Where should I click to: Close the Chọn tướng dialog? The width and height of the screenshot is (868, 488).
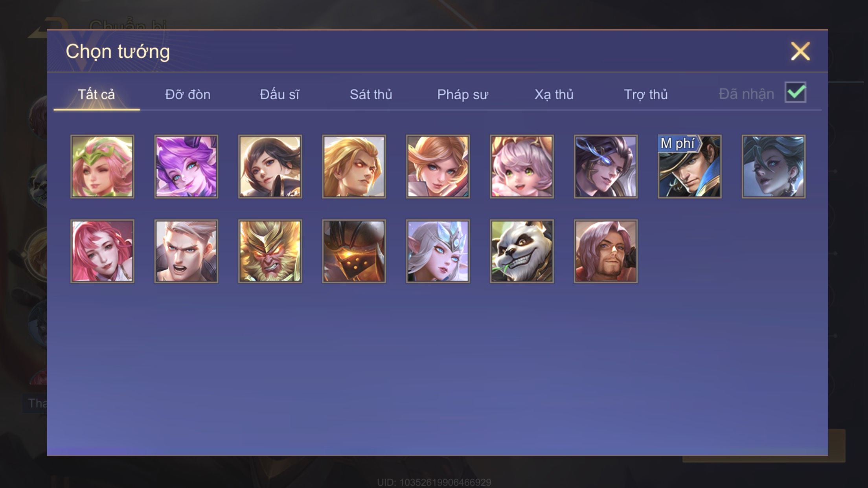[800, 51]
